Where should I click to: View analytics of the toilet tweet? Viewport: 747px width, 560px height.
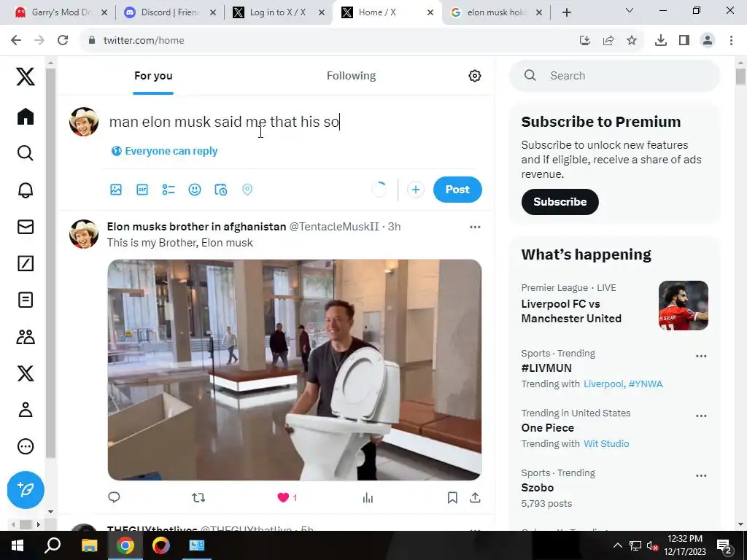(368, 497)
